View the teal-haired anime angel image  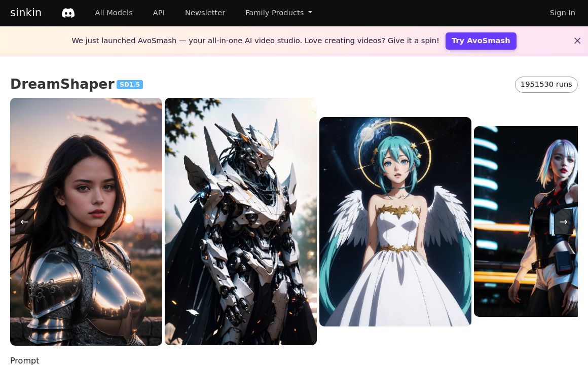coord(395,222)
